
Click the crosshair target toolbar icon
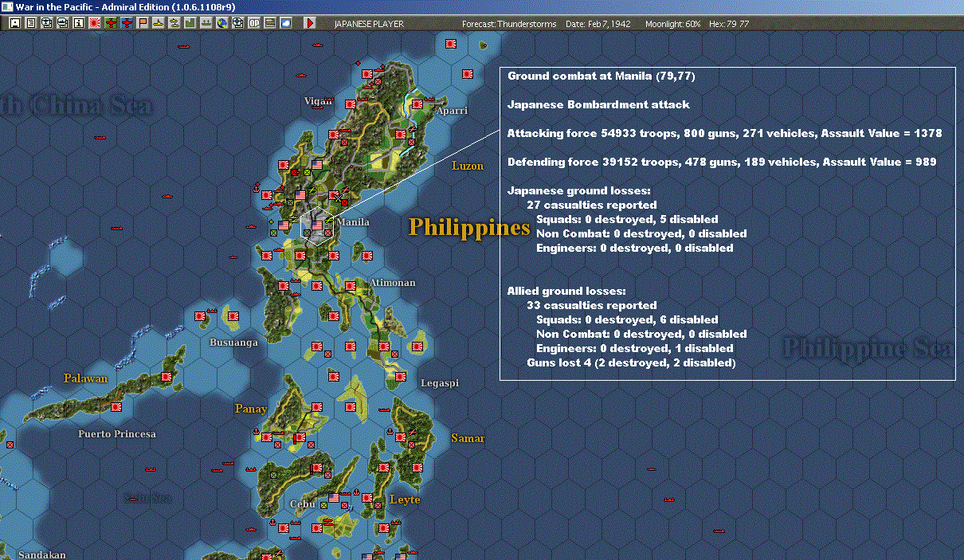click(237, 23)
